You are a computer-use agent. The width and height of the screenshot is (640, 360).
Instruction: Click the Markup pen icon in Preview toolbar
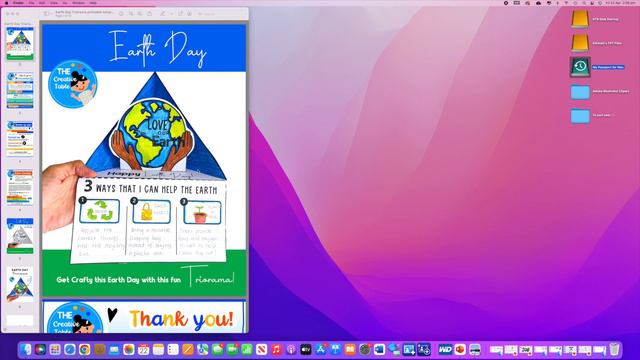pyautogui.click(x=163, y=13)
